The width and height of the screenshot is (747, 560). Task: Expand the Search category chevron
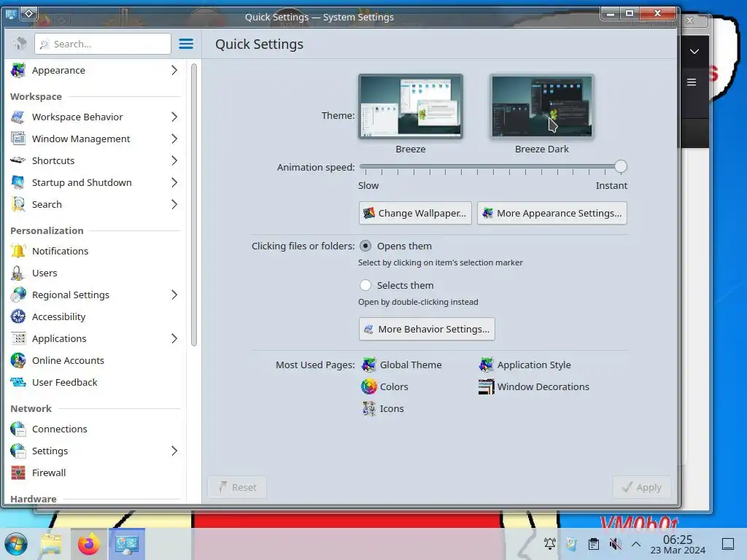pos(174,204)
